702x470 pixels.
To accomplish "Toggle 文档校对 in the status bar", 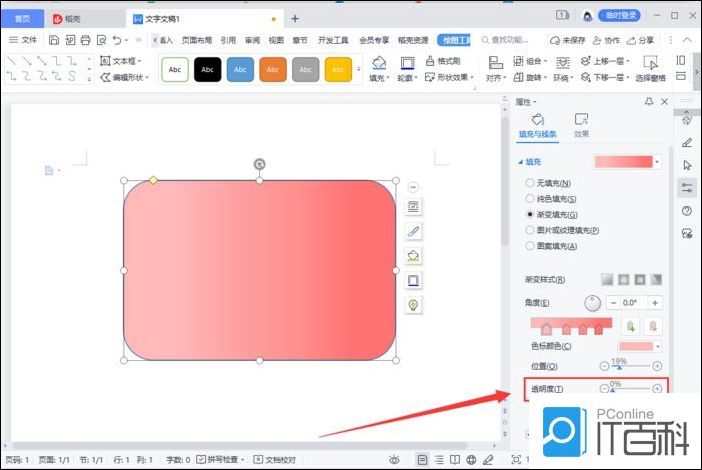I will (274, 460).
